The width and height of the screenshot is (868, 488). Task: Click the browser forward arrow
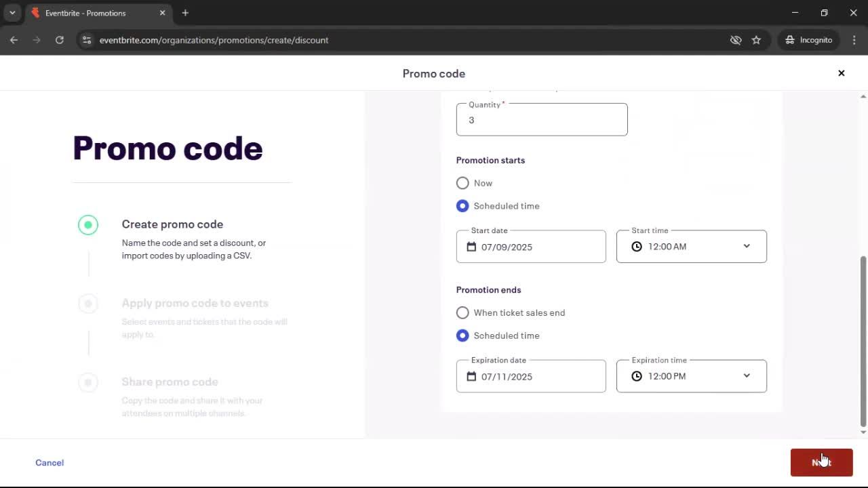[37, 40]
